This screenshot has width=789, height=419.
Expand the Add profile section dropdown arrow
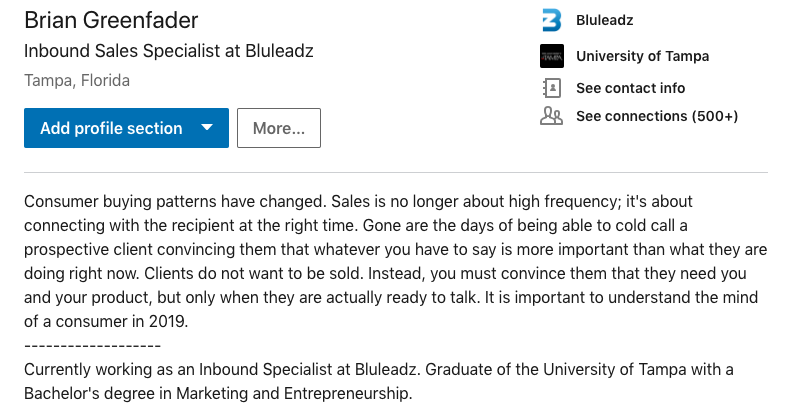(207, 128)
